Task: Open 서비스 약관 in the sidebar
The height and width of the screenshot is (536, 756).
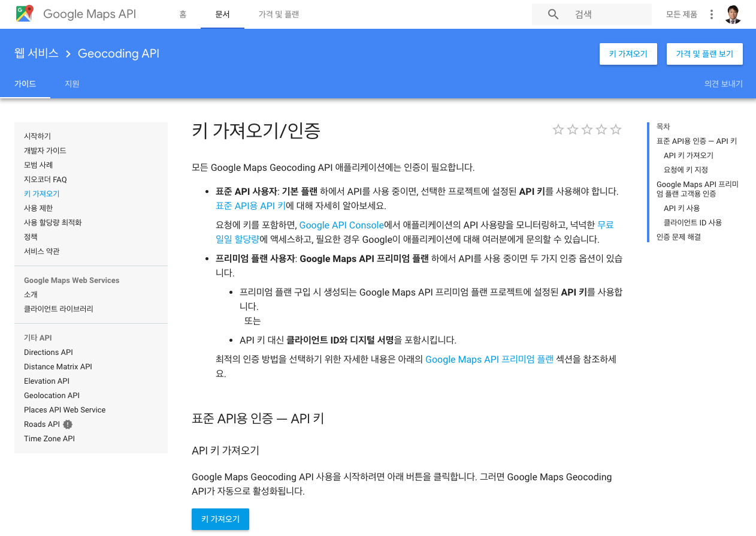Action: tap(42, 252)
